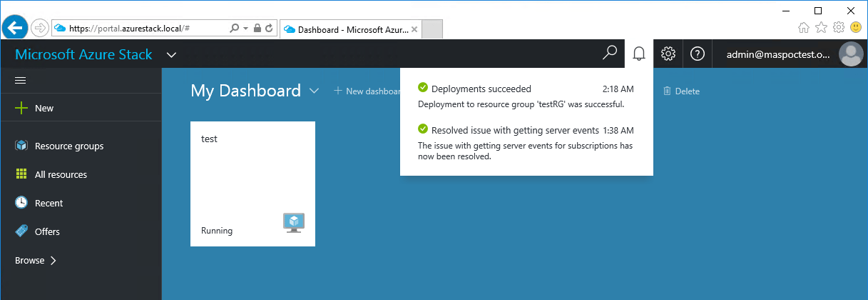Expand the dropdown chevron beside Azure Stack title
Viewport: 868px width, 300px height.
tap(171, 54)
